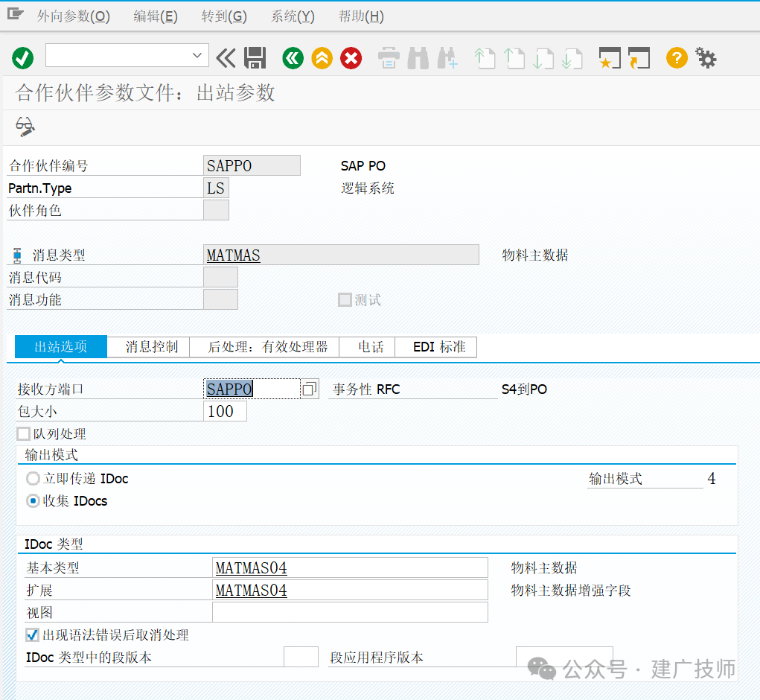The width and height of the screenshot is (760, 700).
Task: Switch to the 后处理: 有效处理器 tab
Action: [264, 346]
